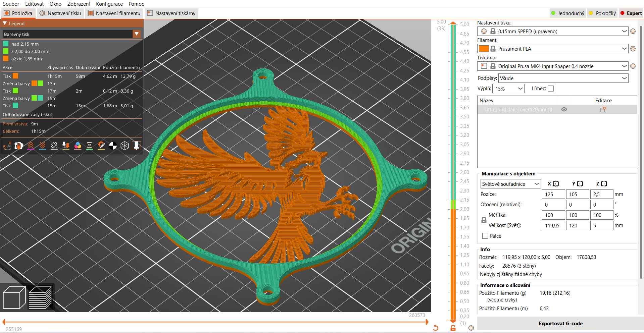Toggle travel moves visibility icon

pos(7,146)
